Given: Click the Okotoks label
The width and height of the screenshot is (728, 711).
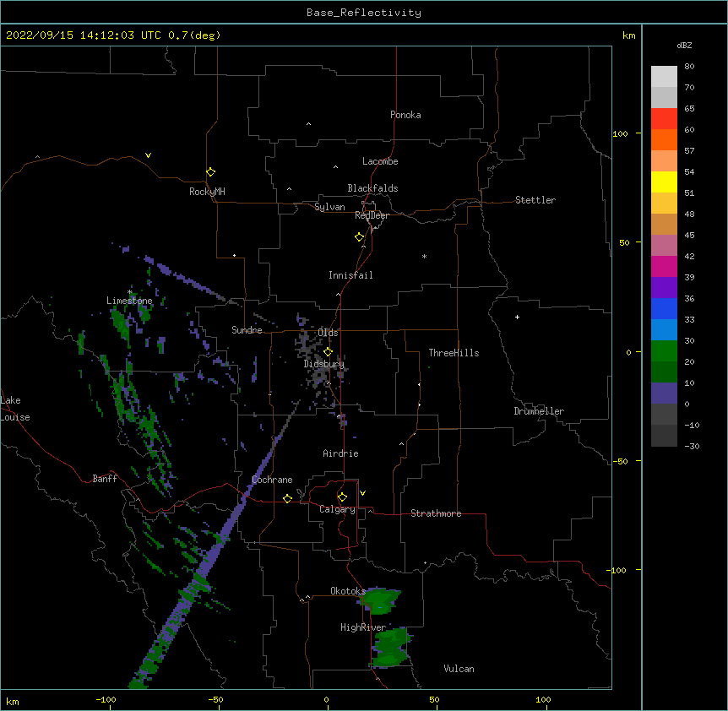Looking at the screenshot, I should tap(348, 591).
